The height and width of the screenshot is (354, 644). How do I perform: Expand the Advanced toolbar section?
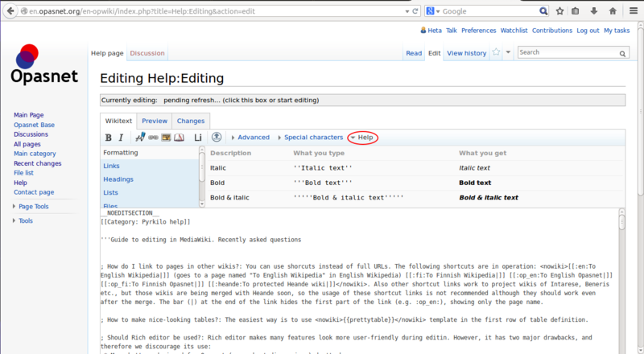[x=250, y=138]
